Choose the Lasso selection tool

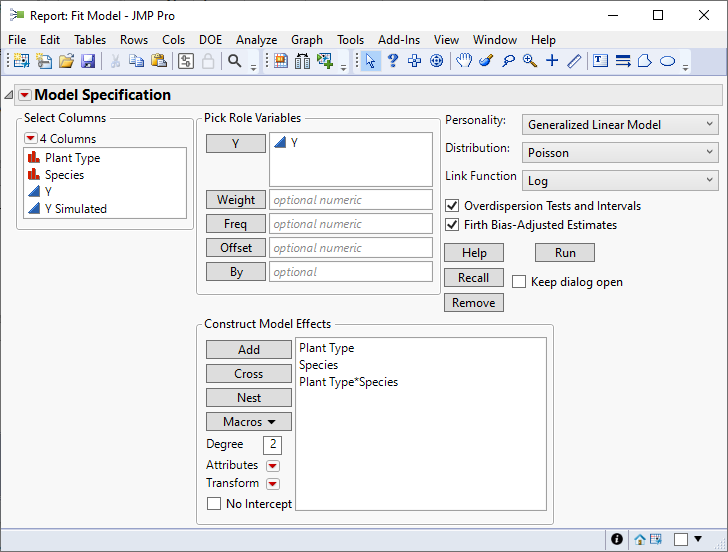(x=508, y=61)
